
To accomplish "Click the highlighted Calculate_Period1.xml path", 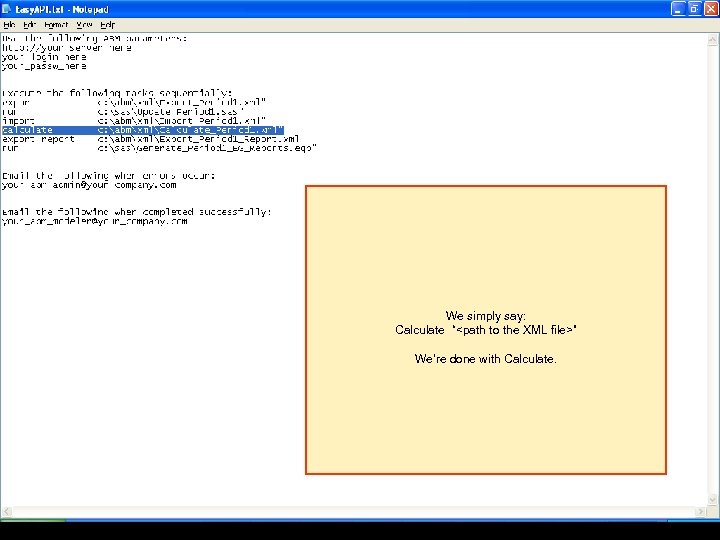I will [190, 130].
